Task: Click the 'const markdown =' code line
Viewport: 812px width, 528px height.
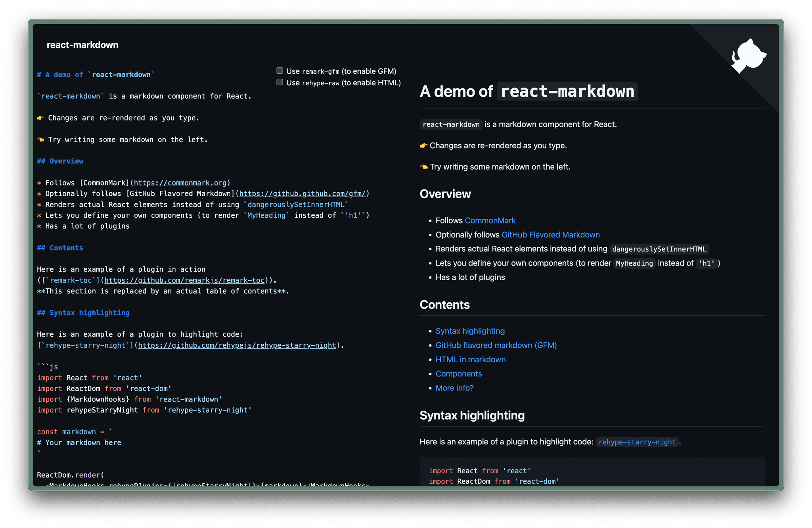Action: coord(75,432)
